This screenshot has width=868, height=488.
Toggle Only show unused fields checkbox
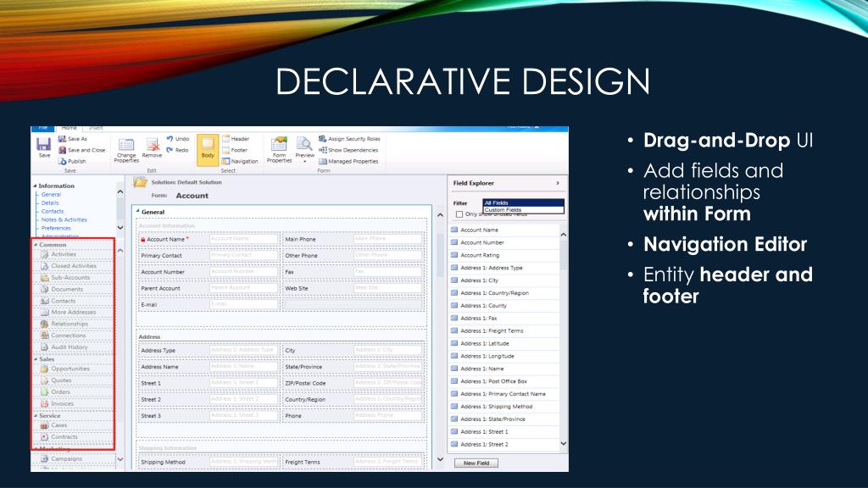tap(459, 214)
